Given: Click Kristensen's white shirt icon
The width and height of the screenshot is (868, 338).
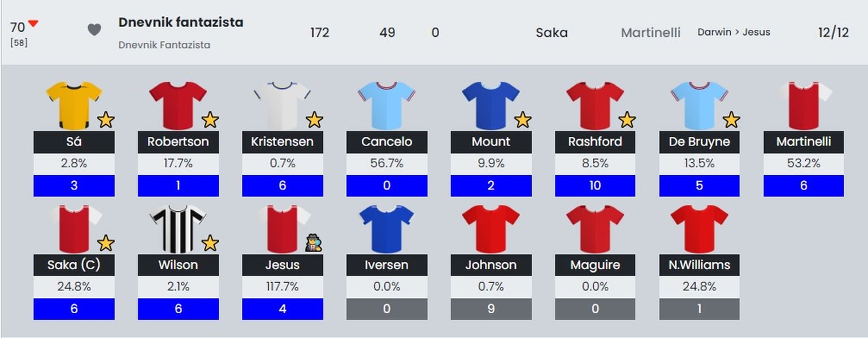Looking at the screenshot, I should 282,105.
